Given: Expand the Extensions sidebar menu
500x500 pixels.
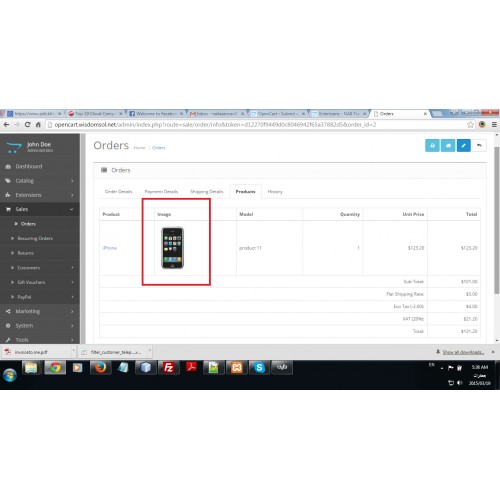Looking at the screenshot, I should (40, 195).
